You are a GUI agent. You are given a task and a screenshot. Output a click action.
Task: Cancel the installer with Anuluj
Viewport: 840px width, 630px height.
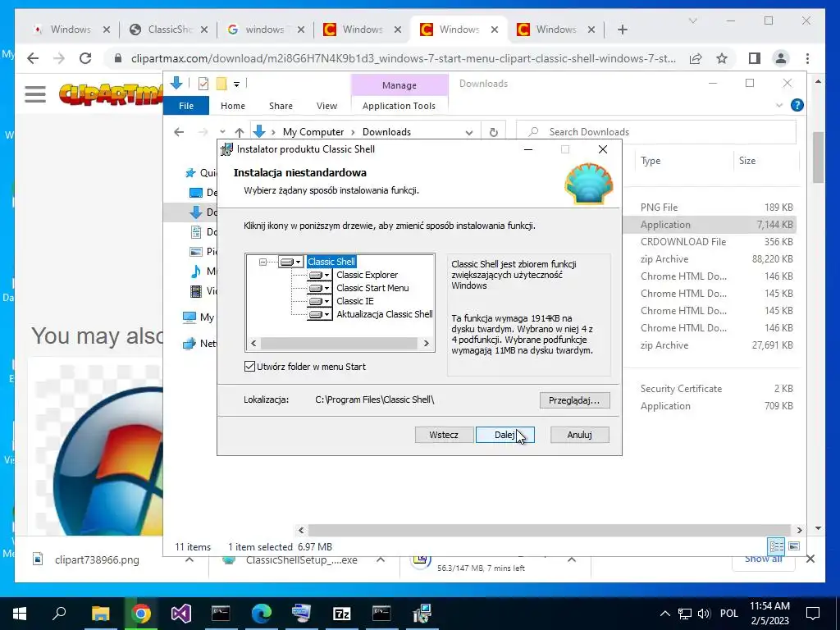pos(579,435)
